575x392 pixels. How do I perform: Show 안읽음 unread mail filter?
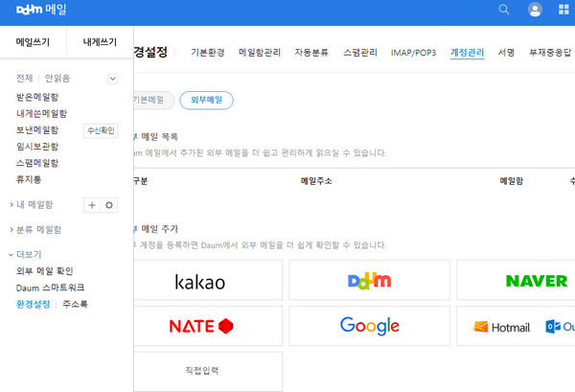(57, 78)
